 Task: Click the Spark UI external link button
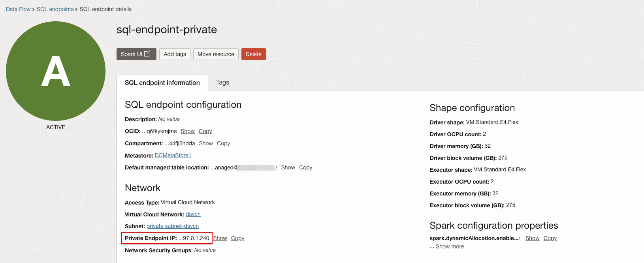pos(136,54)
